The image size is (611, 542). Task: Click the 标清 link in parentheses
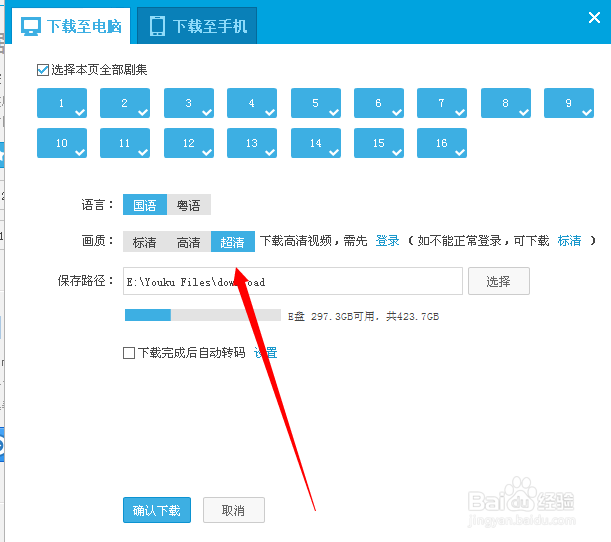[x=569, y=241]
